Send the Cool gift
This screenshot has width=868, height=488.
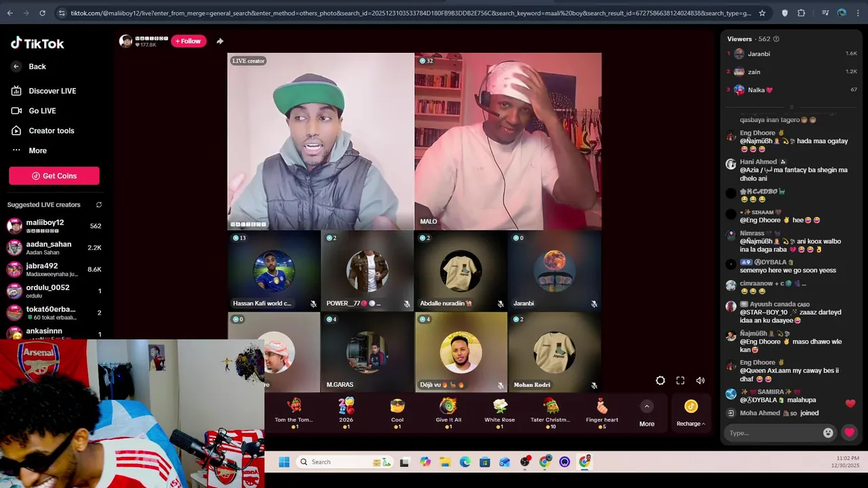[397, 413]
